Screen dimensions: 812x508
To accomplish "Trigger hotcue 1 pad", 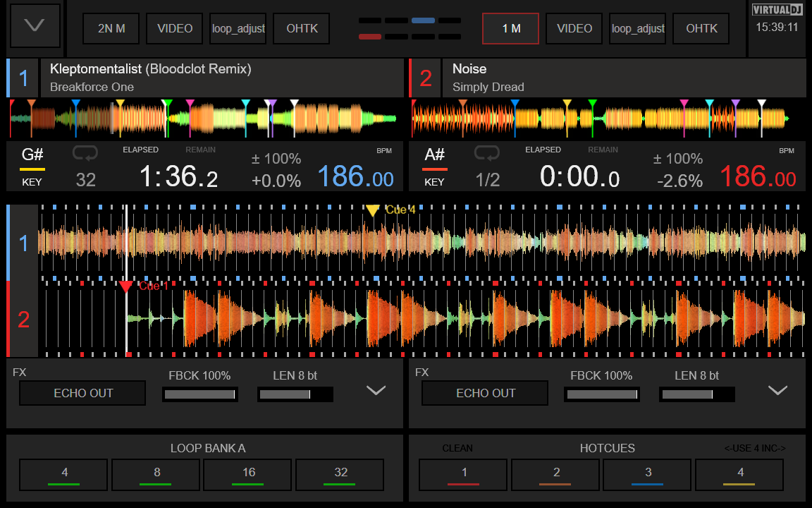I will 464,474.
